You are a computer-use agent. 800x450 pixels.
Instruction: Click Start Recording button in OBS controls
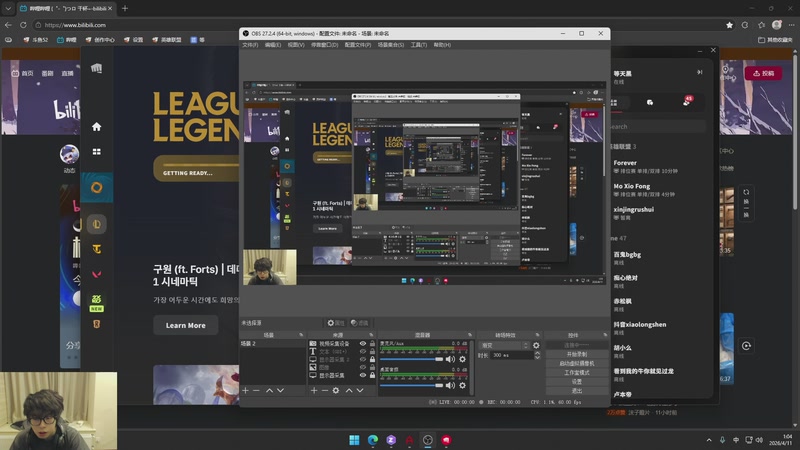(577, 354)
